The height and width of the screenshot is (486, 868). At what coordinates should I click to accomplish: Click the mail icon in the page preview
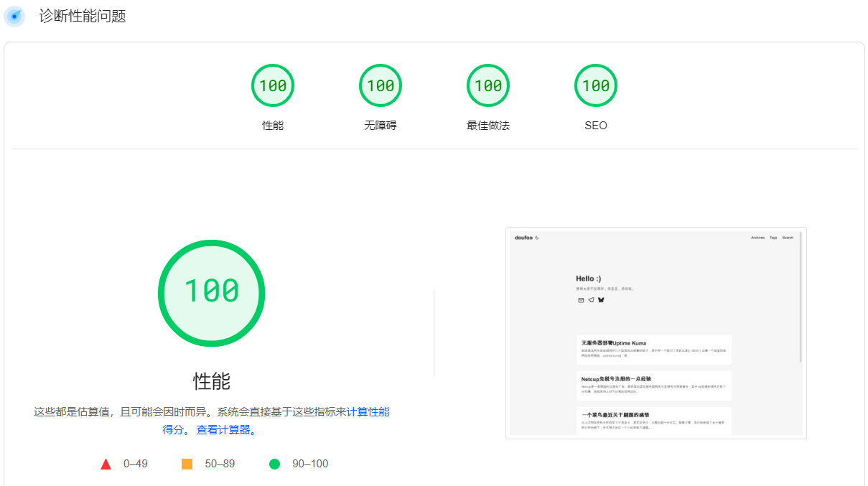[581, 300]
